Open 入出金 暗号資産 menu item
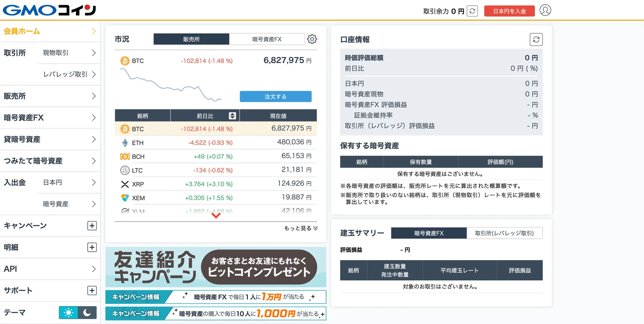Viewport: 644px width, 324px height. pyautogui.click(x=69, y=204)
